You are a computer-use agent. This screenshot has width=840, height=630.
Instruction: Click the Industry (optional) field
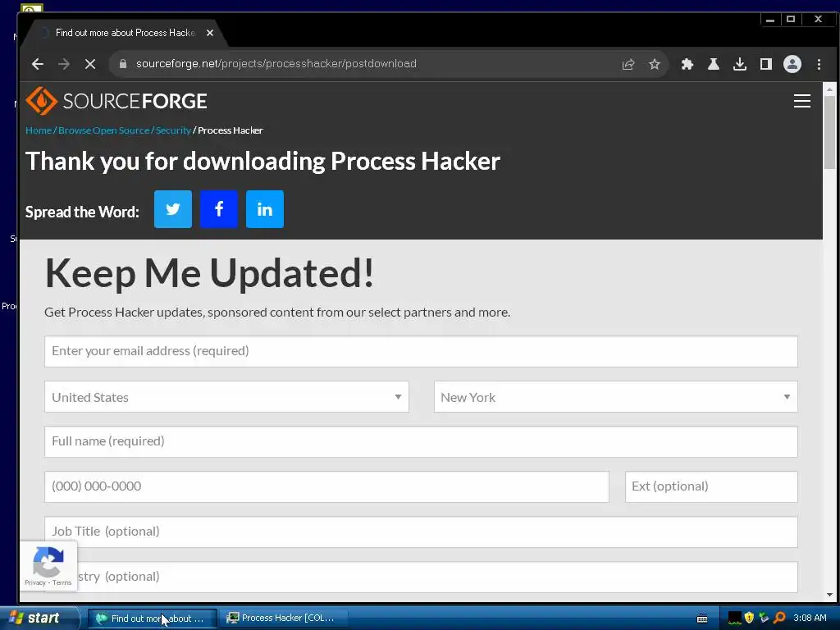(421, 577)
